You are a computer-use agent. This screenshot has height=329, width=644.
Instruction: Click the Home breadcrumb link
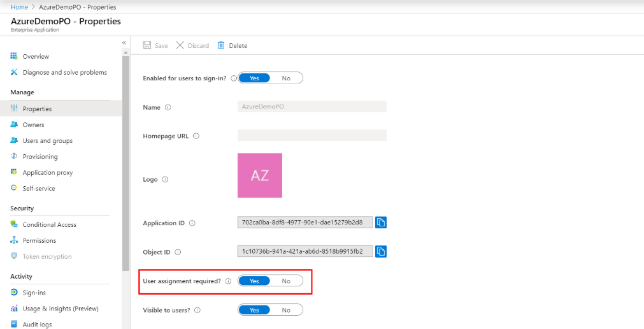pyautogui.click(x=19, y=6)
